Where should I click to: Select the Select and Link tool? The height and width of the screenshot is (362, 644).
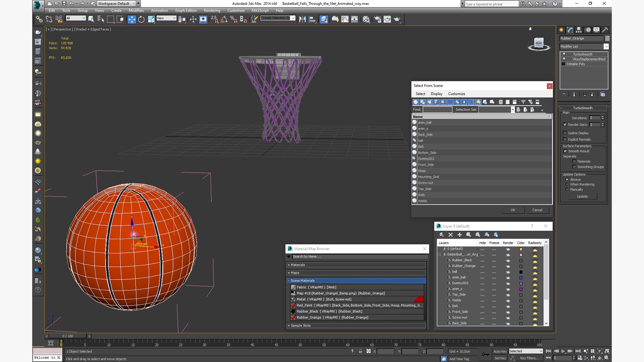pyautogui.click(x=39, y=19)
